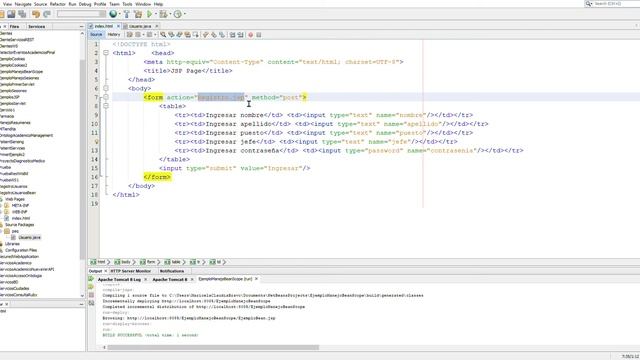The image size is (640, 360).
Task: Select Usuario.java in the project tree
Action: pyautogui.click(x=29, y=238)
